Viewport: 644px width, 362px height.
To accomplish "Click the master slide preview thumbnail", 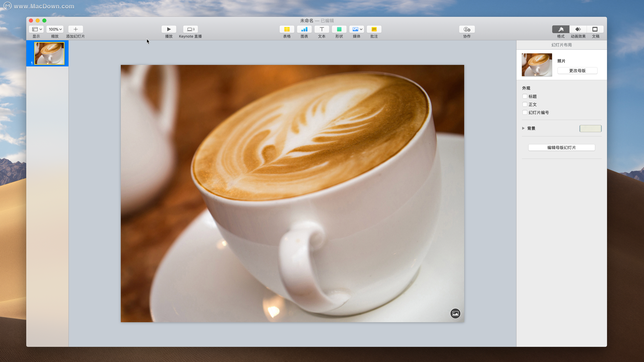I will [537, 65].
